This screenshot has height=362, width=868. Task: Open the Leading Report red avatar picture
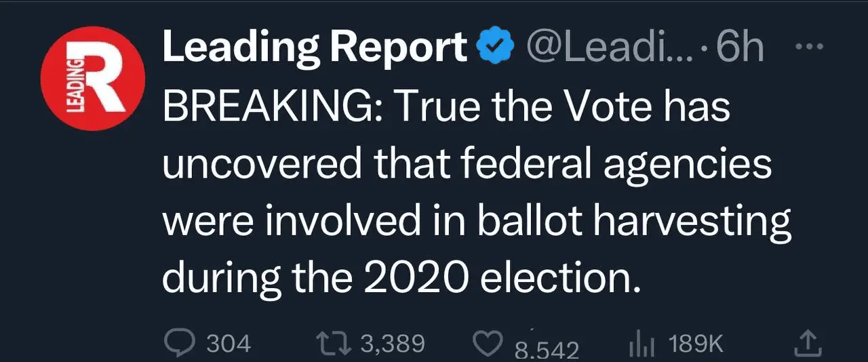click(93, 79)
